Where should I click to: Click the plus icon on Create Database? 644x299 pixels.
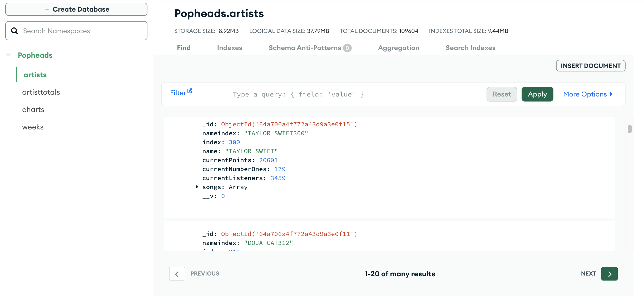click(x=47, y=9)
